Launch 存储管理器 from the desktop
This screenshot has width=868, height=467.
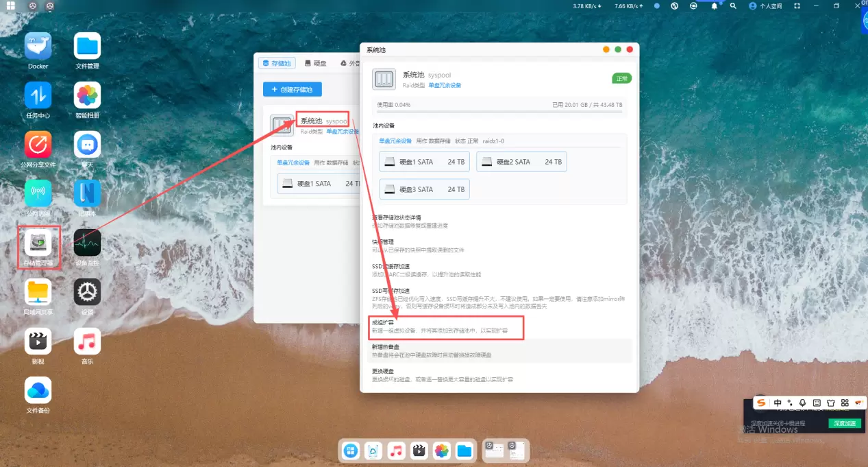tap(38, 243)
